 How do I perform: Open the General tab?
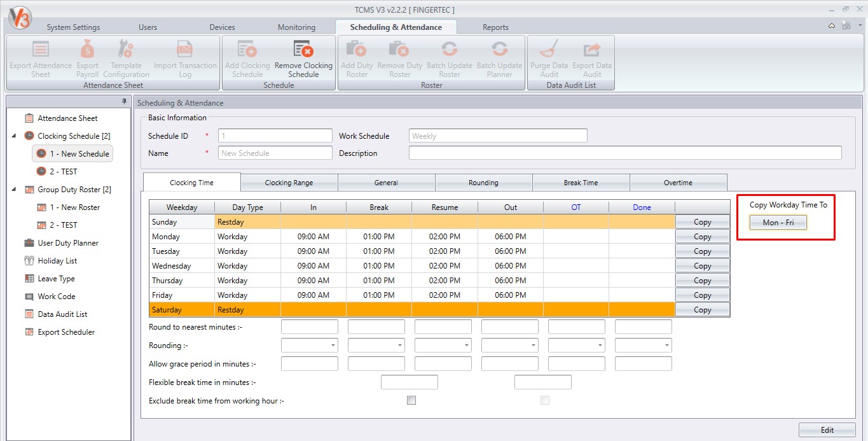coord(387,183)
